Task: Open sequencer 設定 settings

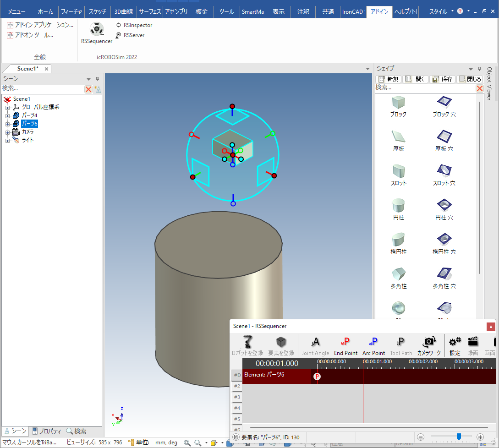Action: (455, 345)
